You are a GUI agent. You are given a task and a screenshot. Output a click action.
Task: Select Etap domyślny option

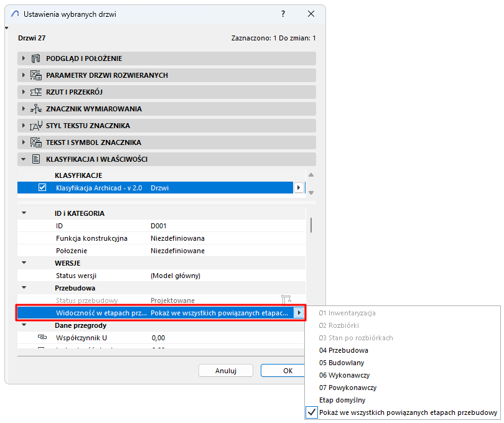point(342,400)
